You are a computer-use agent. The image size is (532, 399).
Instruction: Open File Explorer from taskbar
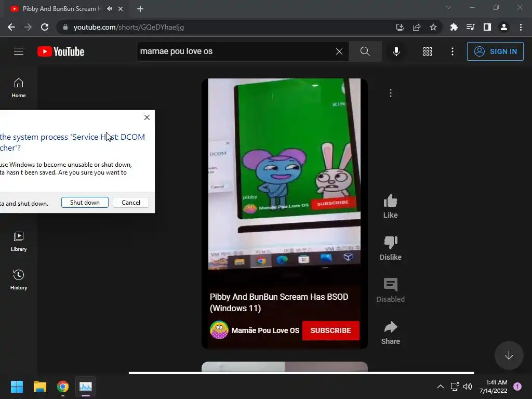[x=40, y=387]
